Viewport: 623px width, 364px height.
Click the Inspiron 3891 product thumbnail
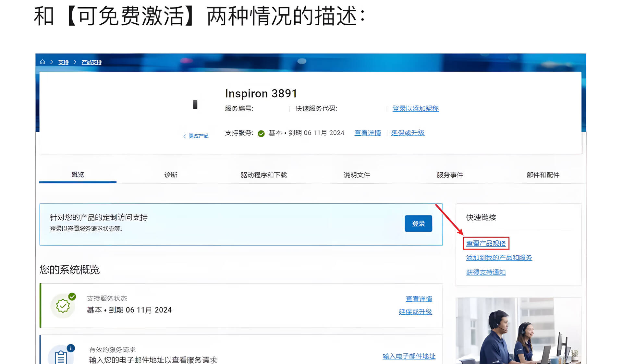click(x=195, y=104)
